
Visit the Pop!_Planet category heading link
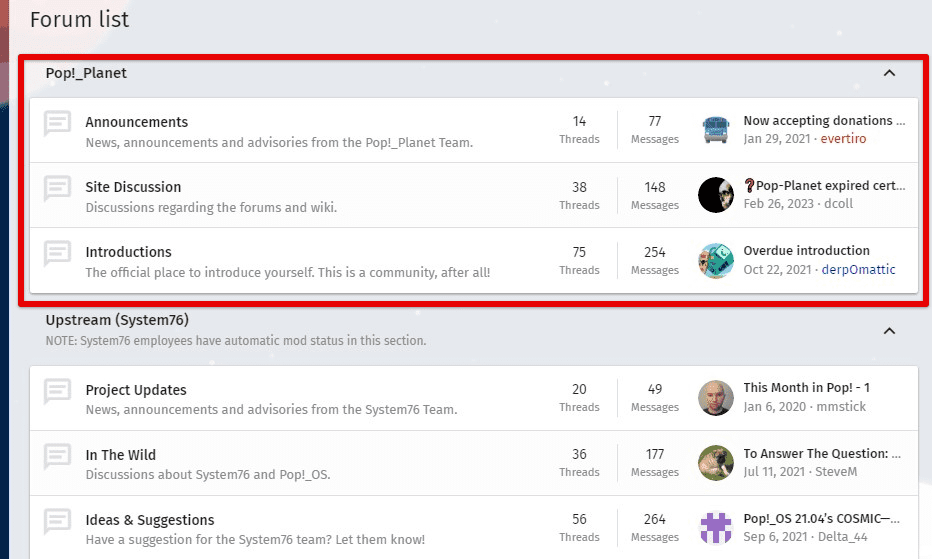(x=86, y=73)
